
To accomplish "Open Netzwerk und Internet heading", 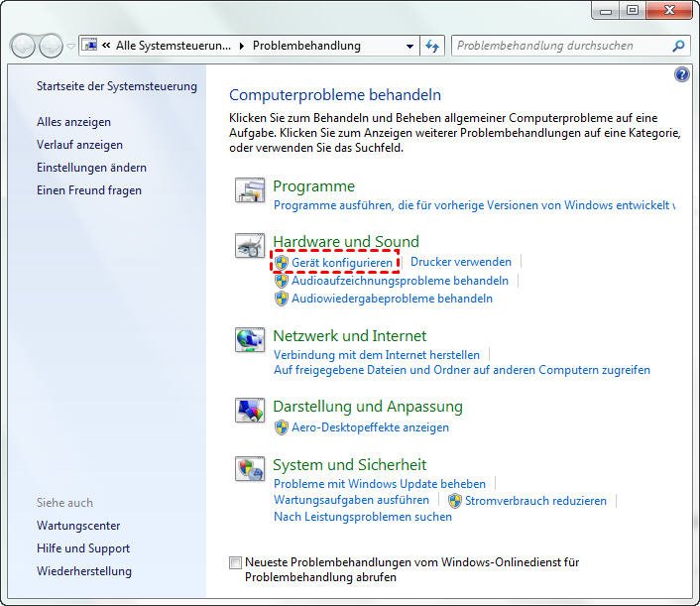I will pos(350,336).
